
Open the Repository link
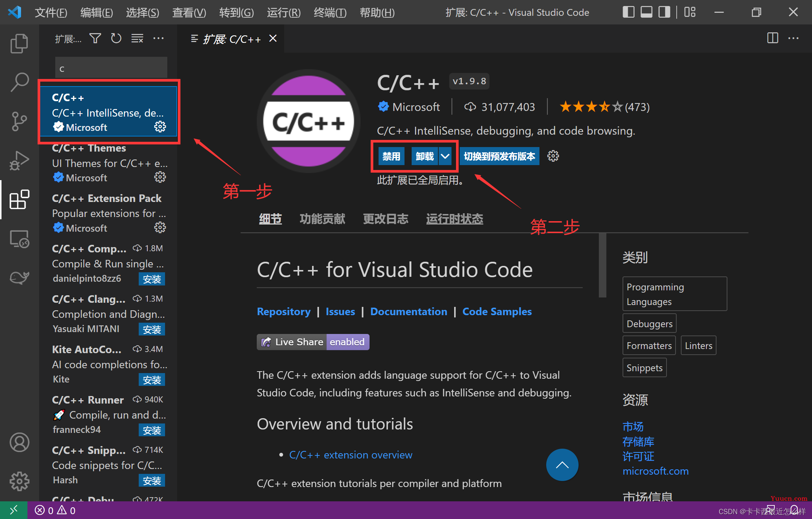[284, 311]
